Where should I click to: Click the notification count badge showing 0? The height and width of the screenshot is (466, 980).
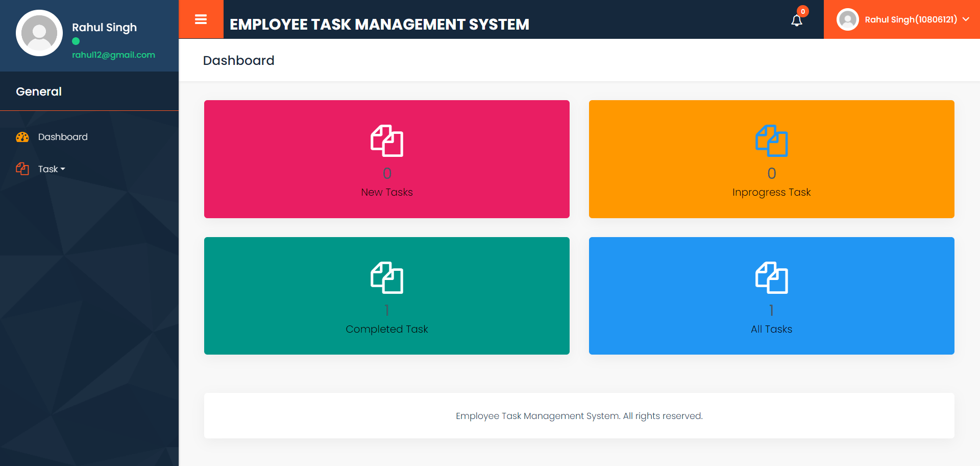(x=802, y=10)
